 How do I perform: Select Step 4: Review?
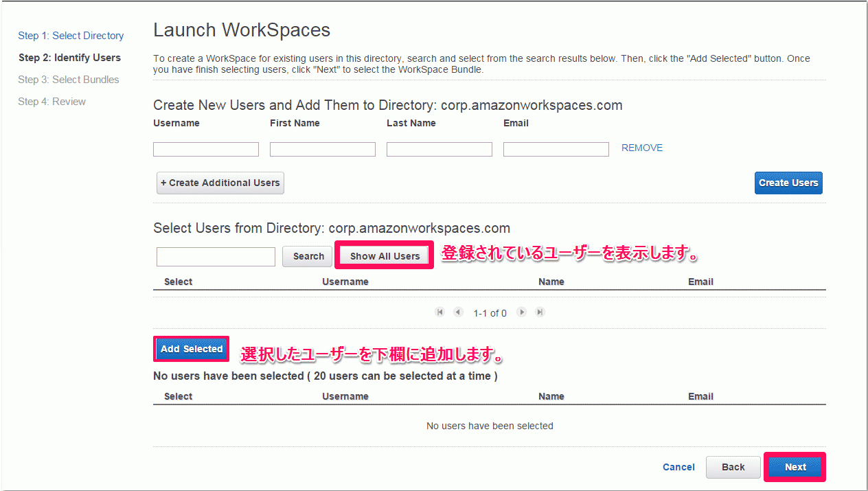(x=52, y=102)
